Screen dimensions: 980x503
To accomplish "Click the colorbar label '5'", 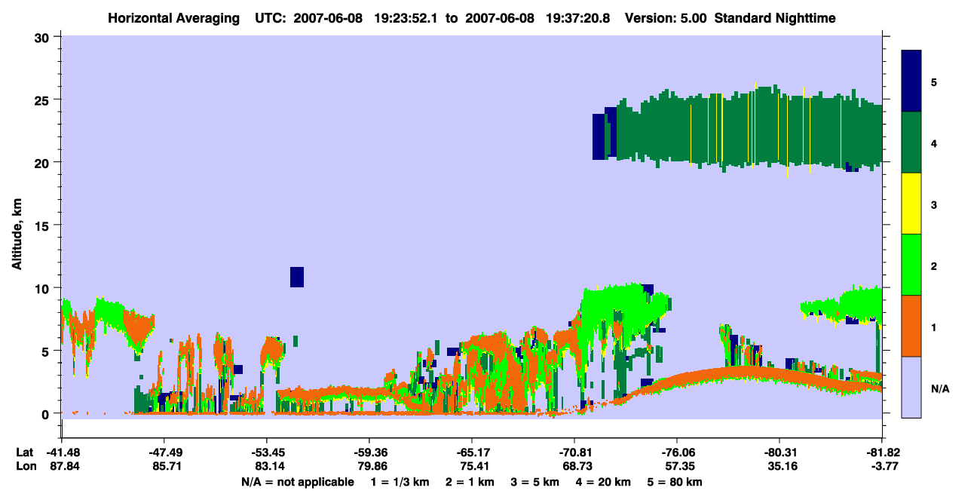I will tap(933, 81).
